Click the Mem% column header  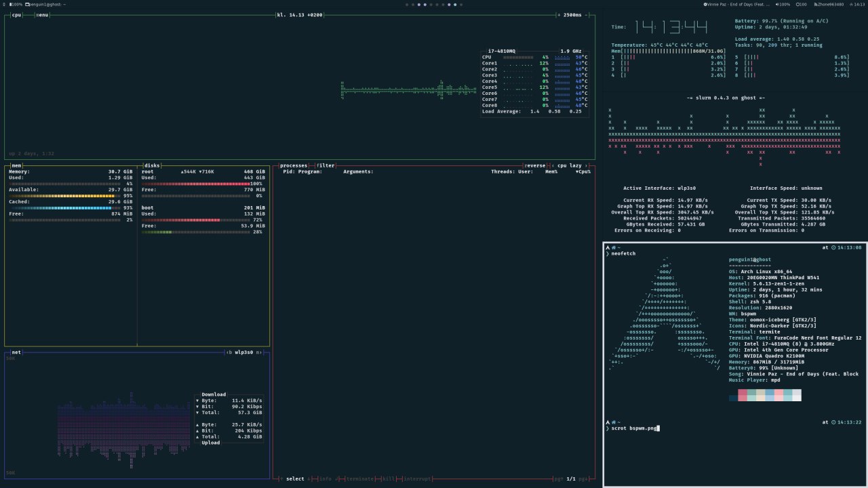pos(551,172)
